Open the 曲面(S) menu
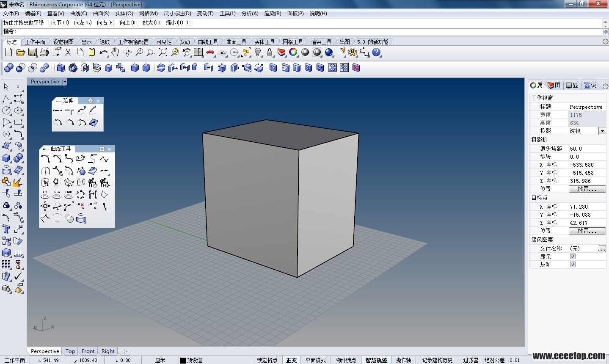This screenshot has width=609, height=364. coord(102,14)
